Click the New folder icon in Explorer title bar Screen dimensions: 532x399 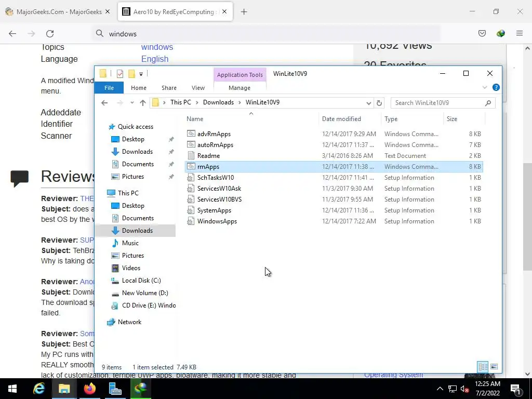(131, 74)
